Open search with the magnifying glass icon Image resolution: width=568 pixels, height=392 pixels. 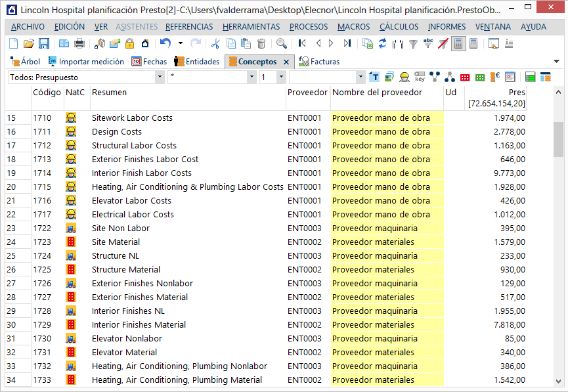(282, 44)
